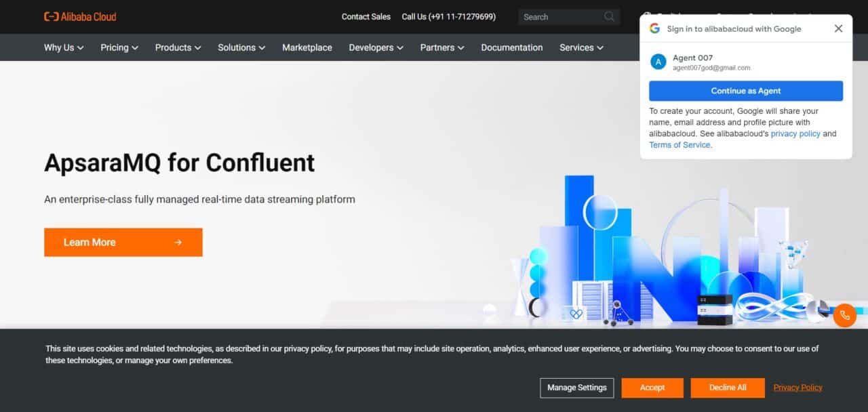Close the Google sign-in popup

click(838, 28)
